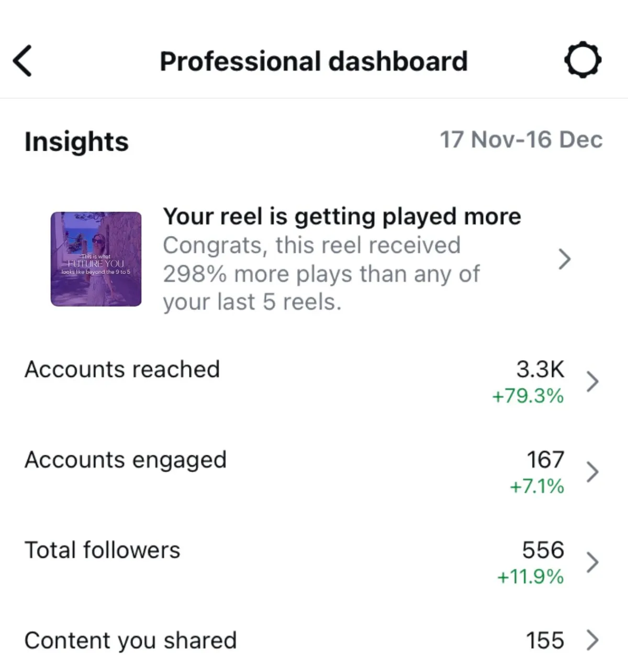Open the settings gear icon

pos(582,61)
